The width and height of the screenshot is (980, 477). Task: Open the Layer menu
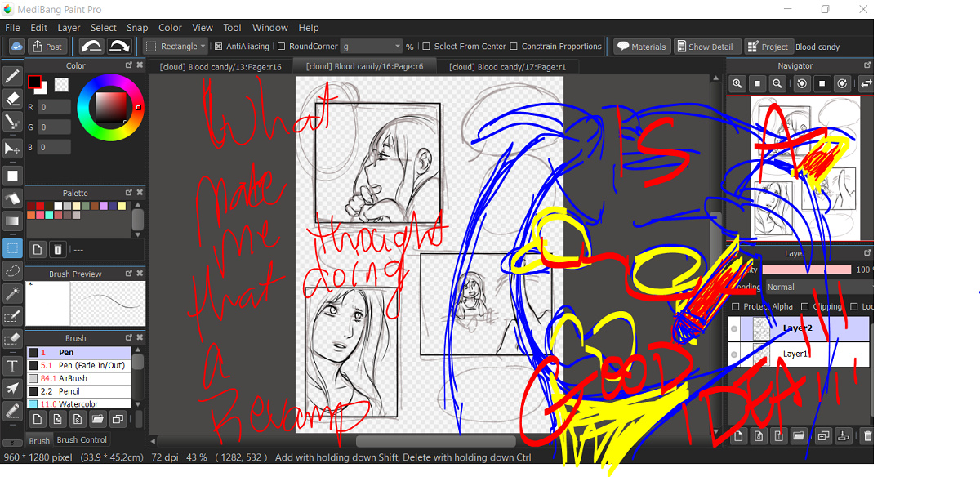(69, 28)
